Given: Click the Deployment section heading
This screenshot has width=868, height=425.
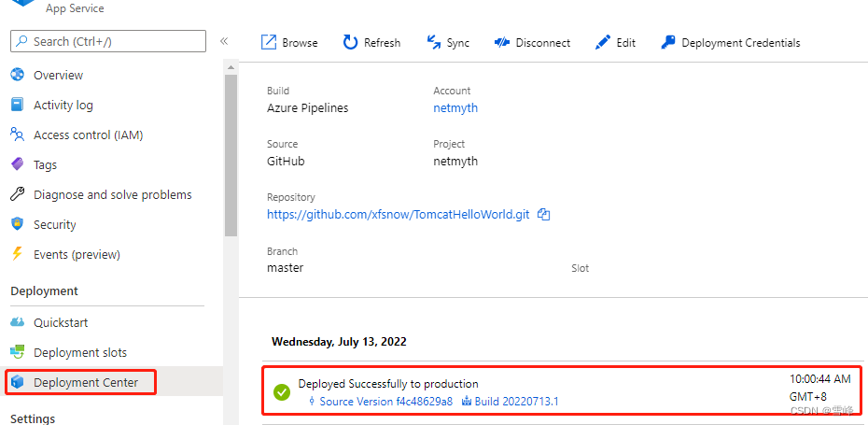Looking at the screenshot, I should [x=44, y=290].
